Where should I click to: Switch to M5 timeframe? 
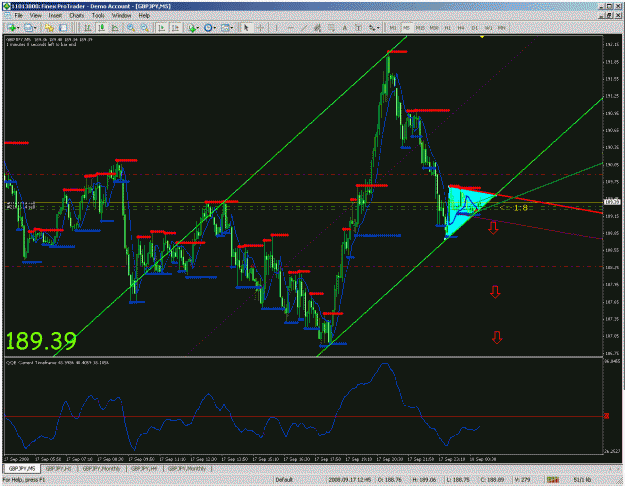coord(406,28)
